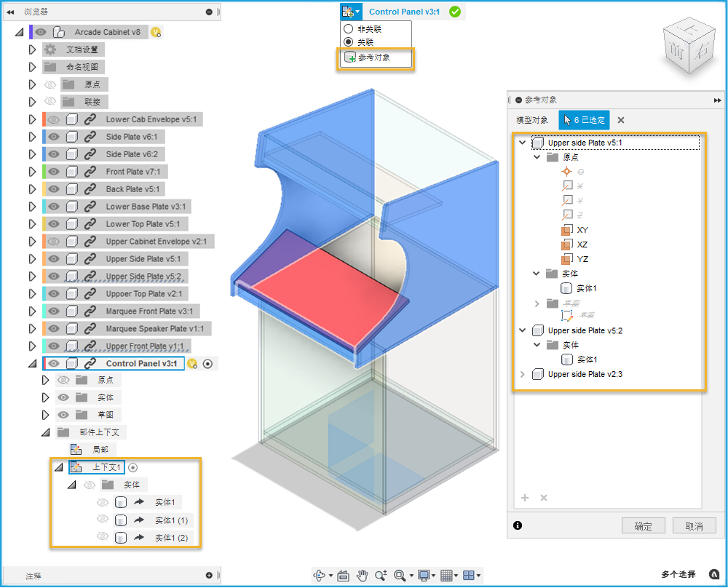The image size is (728, 588).
Task: Select the 局部 context item
Action: 100,450
